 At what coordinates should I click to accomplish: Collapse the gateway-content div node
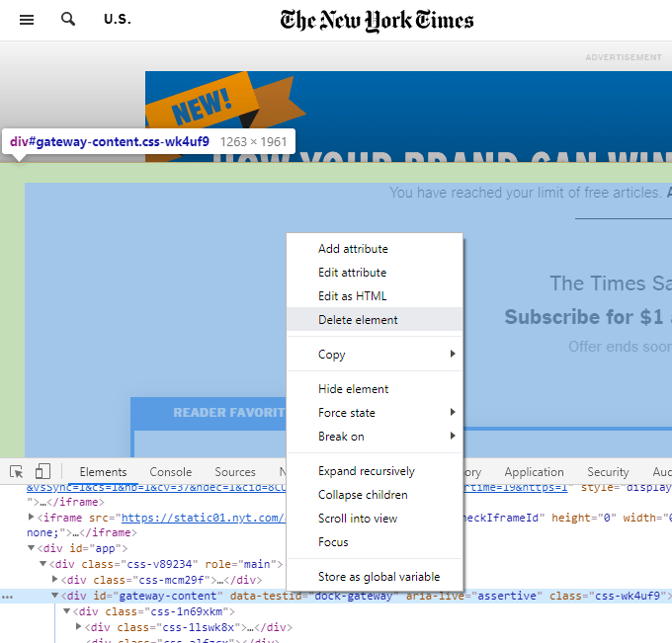55,597
